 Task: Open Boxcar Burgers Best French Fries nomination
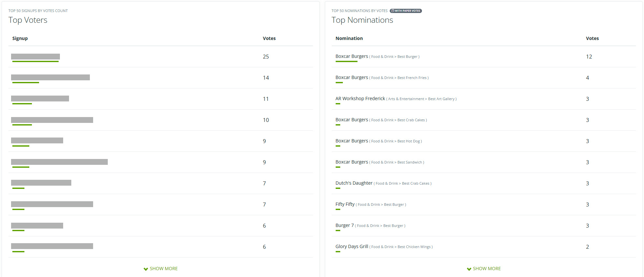(352, 77)
